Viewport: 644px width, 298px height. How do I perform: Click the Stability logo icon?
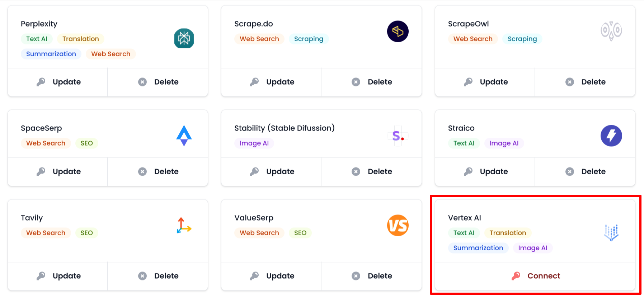[398, 136]
